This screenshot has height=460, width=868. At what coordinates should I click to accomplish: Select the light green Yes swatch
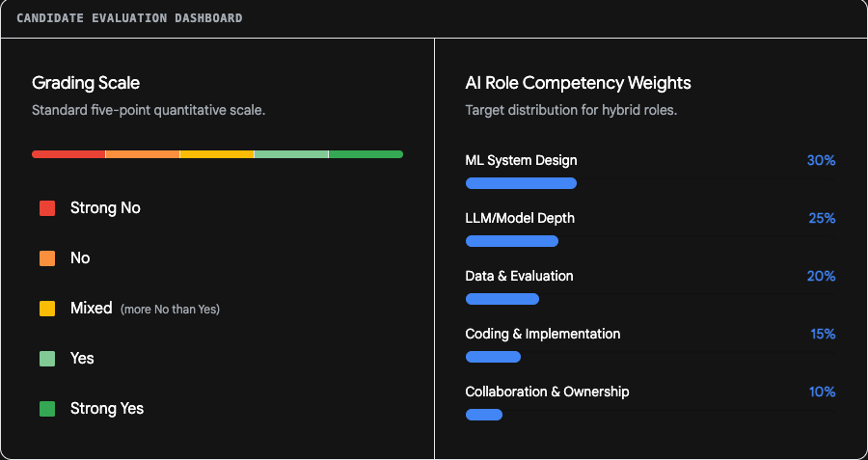[x=47, y=359]
